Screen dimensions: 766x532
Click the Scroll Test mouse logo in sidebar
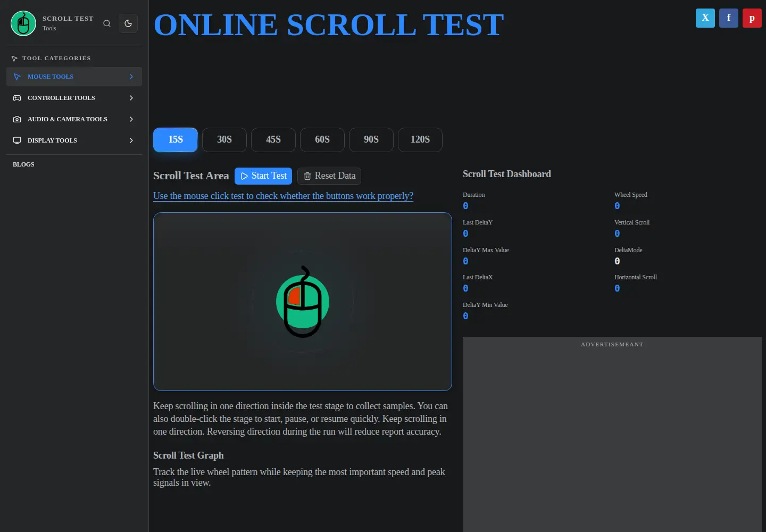pyautogui.click(x=23, y=23)
